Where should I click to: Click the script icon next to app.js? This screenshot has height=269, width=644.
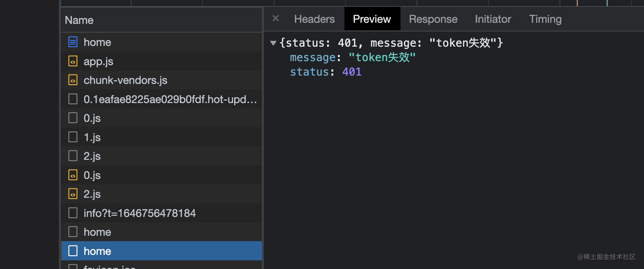pyautogui.click(x=73, y=61)
